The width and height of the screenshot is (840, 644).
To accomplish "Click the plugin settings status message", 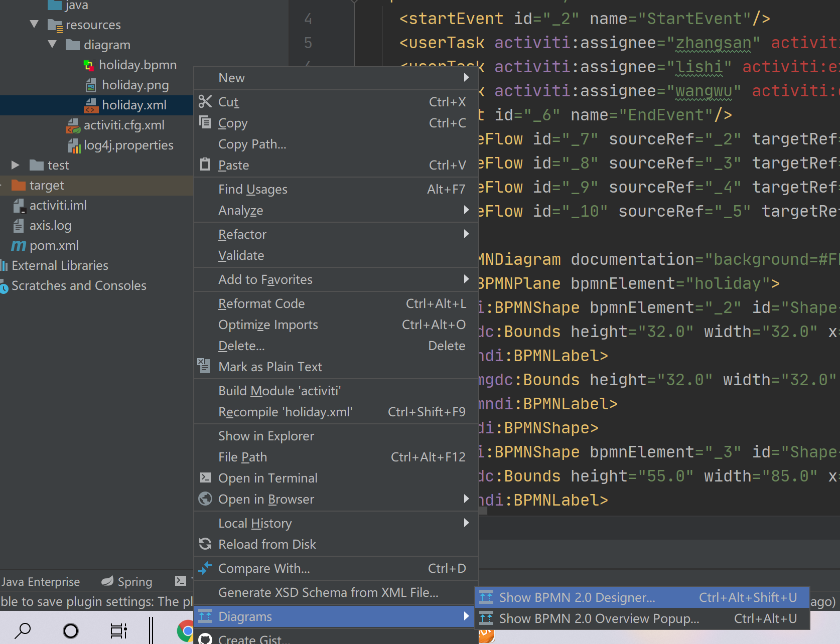I will tap(96, 601).
